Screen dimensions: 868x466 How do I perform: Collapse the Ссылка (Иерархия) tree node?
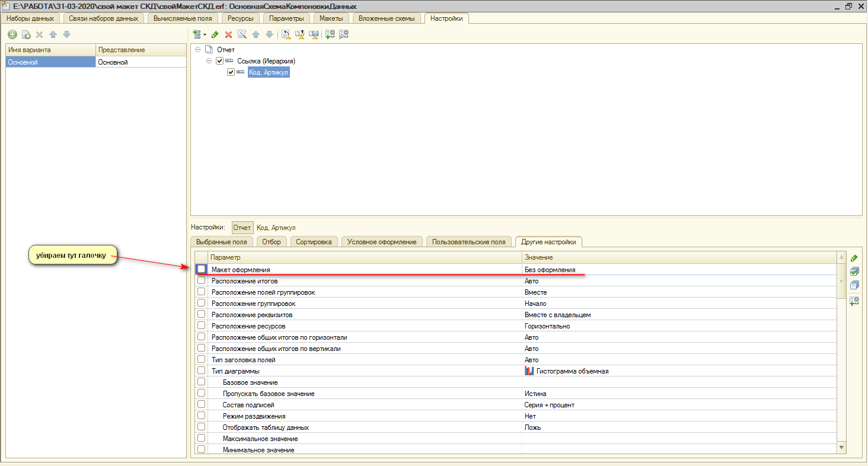point(209,61)
